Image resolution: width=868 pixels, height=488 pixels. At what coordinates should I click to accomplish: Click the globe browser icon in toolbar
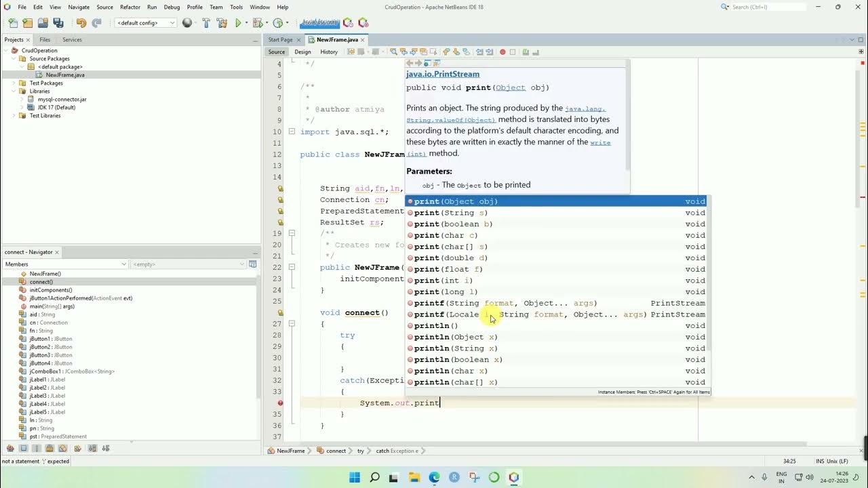(x=188, y=22)
